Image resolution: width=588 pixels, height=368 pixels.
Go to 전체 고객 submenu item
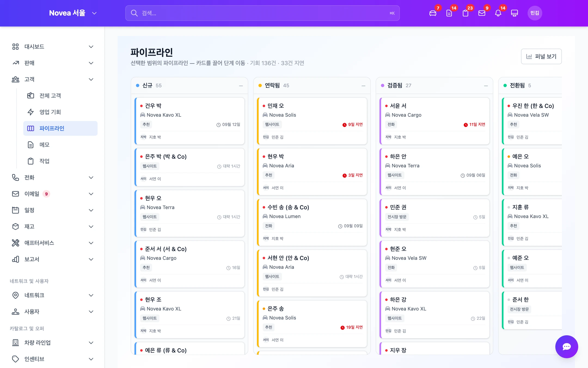tap(60, 96)
